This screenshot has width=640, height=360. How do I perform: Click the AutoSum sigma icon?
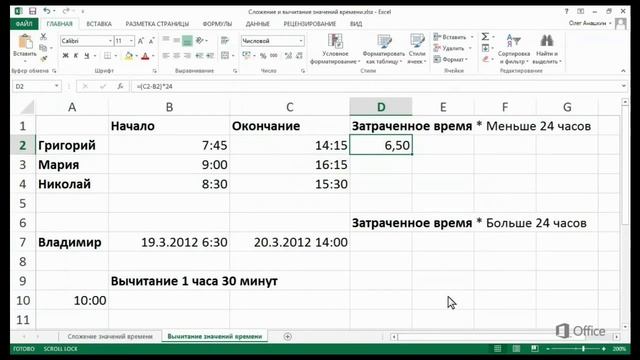[485, 37]
